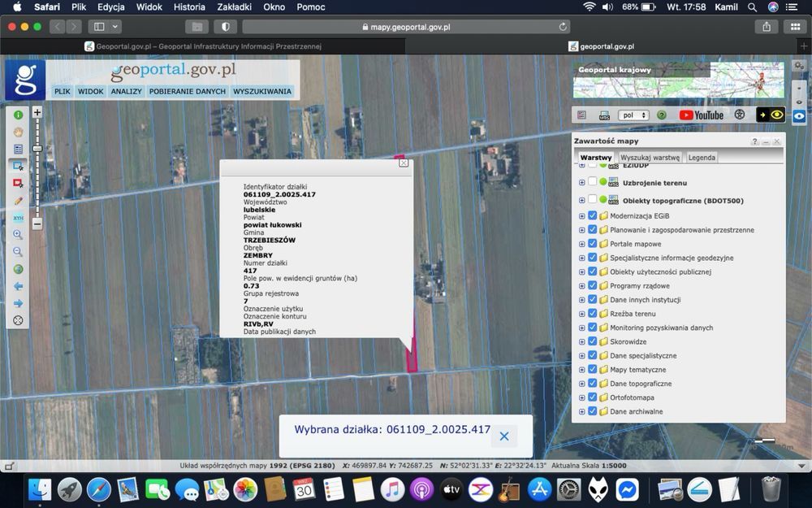
Task: Enable the Uzbrojenie terenu layer checkbox
Action: pos(592,182)
